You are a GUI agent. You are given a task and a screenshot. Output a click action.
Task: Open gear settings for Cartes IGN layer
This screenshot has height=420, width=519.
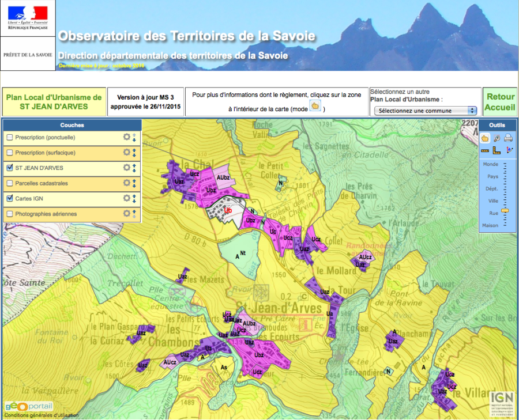click(x=126, y=198)
